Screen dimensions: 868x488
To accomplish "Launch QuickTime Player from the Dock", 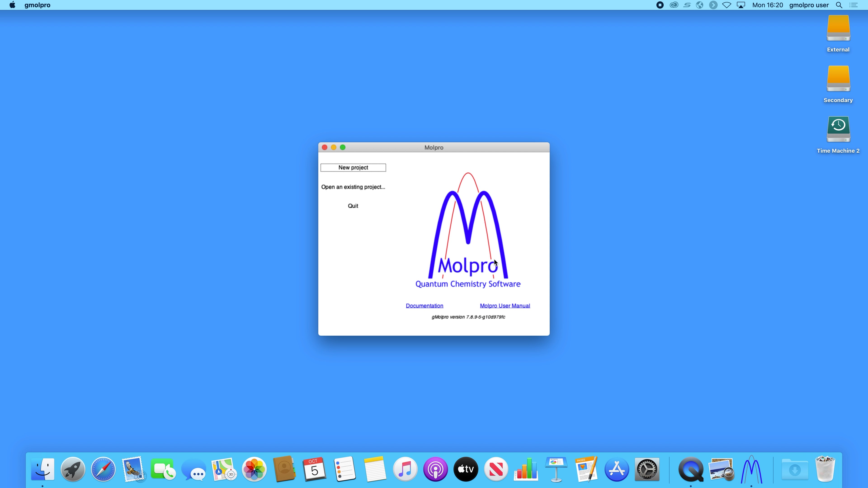I will [x=690, y=469].
